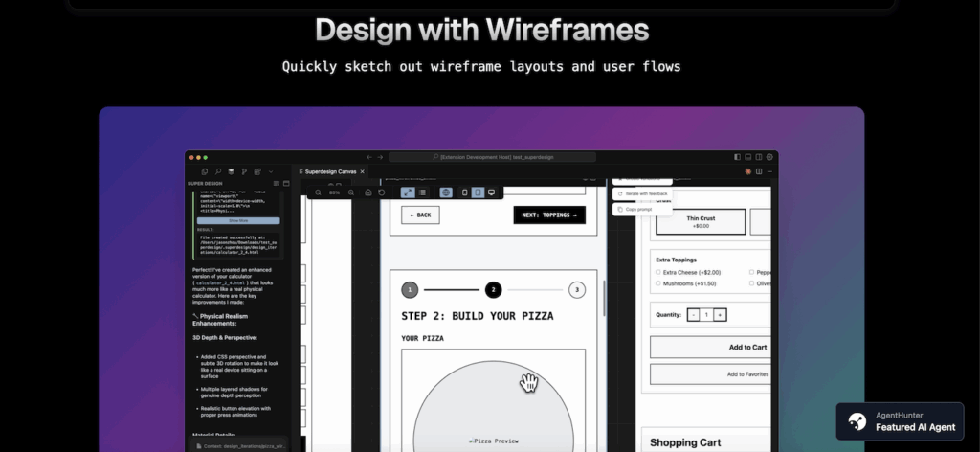This screenshot has height=452, width=980.
Task: Open the Search icon in the activity bar
Action: 217,171
